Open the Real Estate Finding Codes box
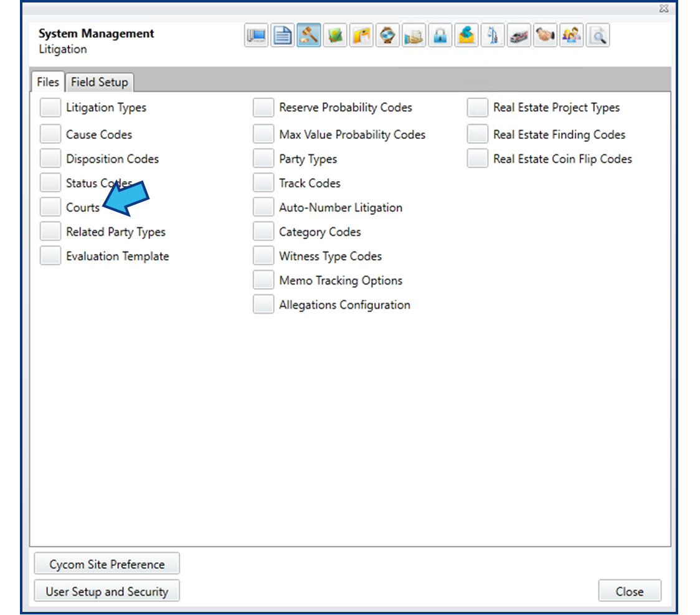Image resolution: width=700 pixels, height=615 pixels. coord(478,134)
